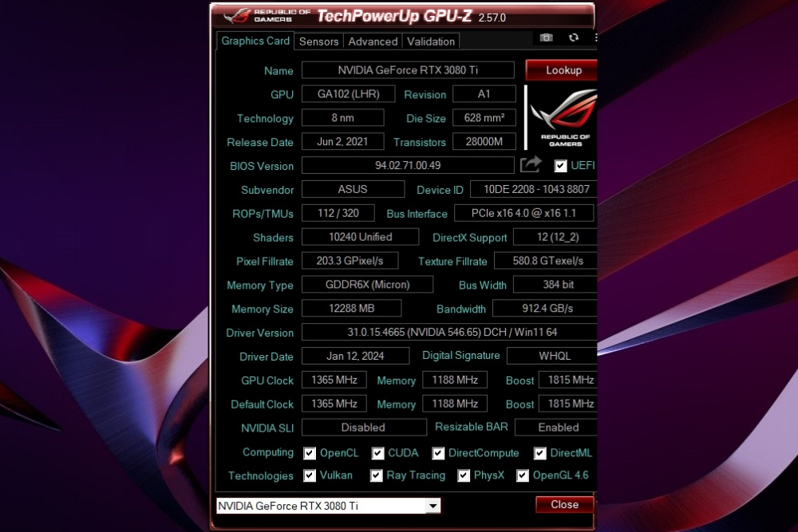
Task: Click the Close button
Action: [x=564, y=505]
